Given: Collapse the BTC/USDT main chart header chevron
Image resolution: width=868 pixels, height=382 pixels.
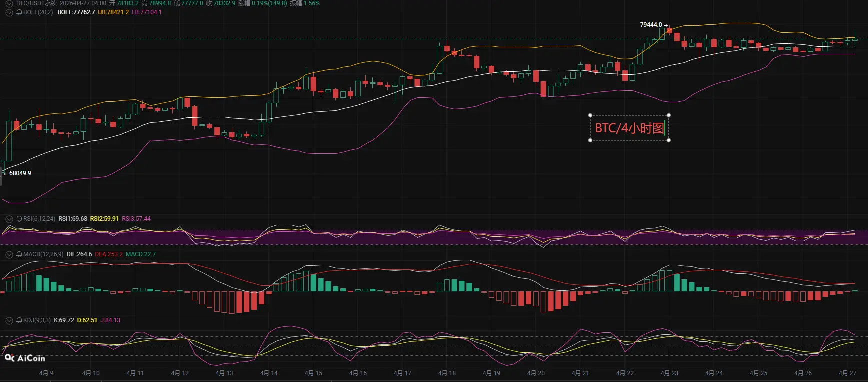Looking at the screenshot, I should 9,3.
